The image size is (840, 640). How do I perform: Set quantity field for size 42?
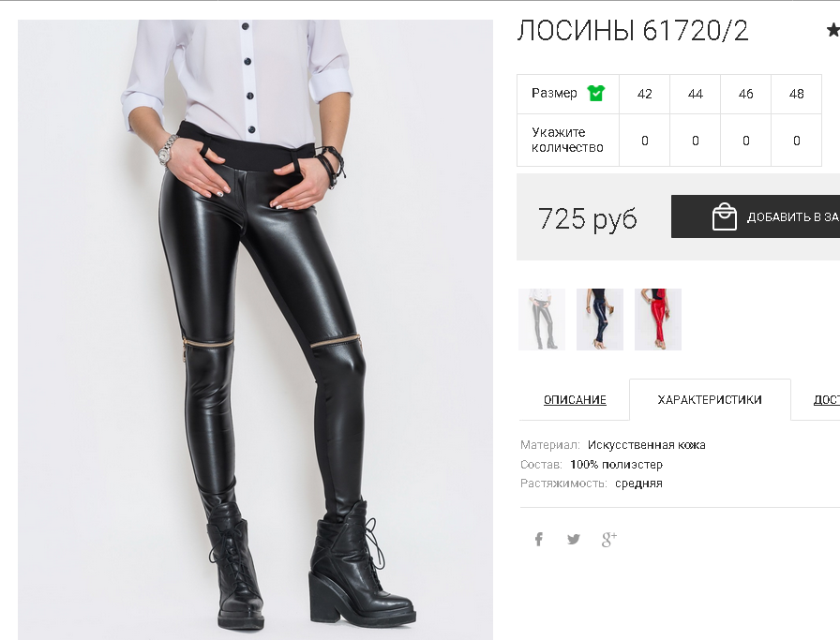pos(644,141)
